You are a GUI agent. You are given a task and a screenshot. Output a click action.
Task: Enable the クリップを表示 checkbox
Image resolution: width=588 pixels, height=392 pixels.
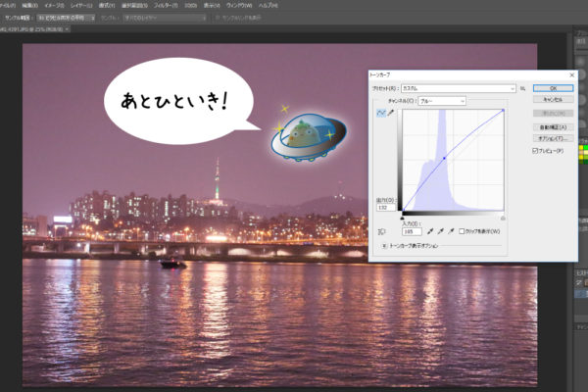click(x=463, y=231)
